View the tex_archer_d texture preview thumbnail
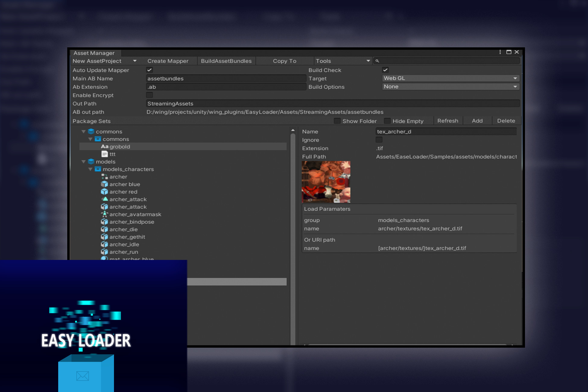The height and width of the screenshot is (392, 588). point(326,182)
